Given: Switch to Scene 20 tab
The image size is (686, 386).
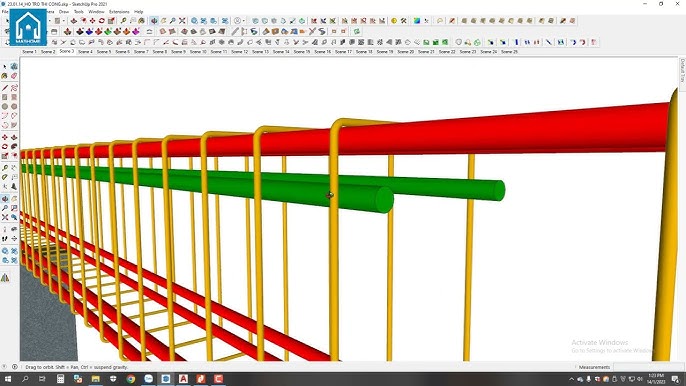Looking at the screenshot, I should pyautogui.click(x=406, y=52).
